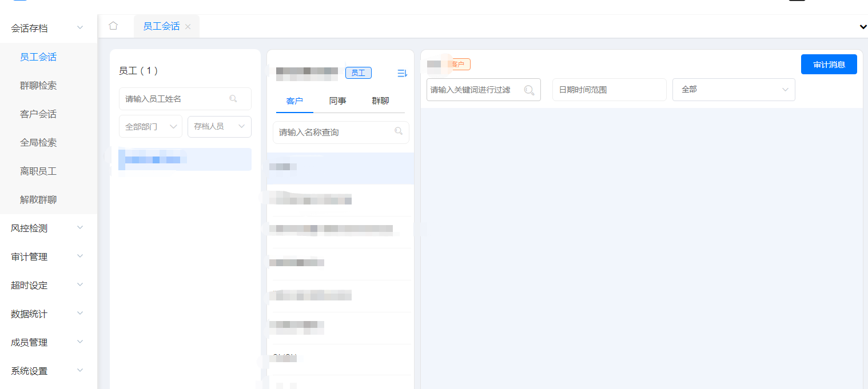Image resolution: width=868 pixels, height=389 pixels.
Task: Open the 全部部门 dropdown
Action: pos(150,126)
